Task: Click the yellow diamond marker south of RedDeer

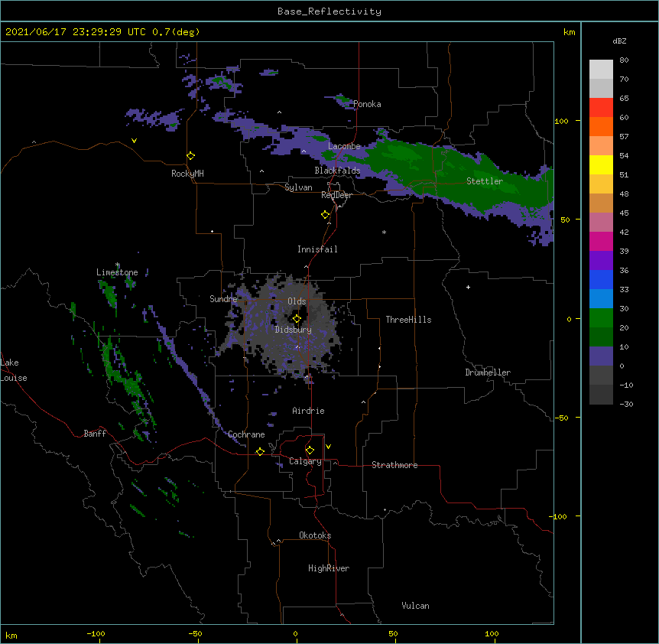Action: [326, 215]
